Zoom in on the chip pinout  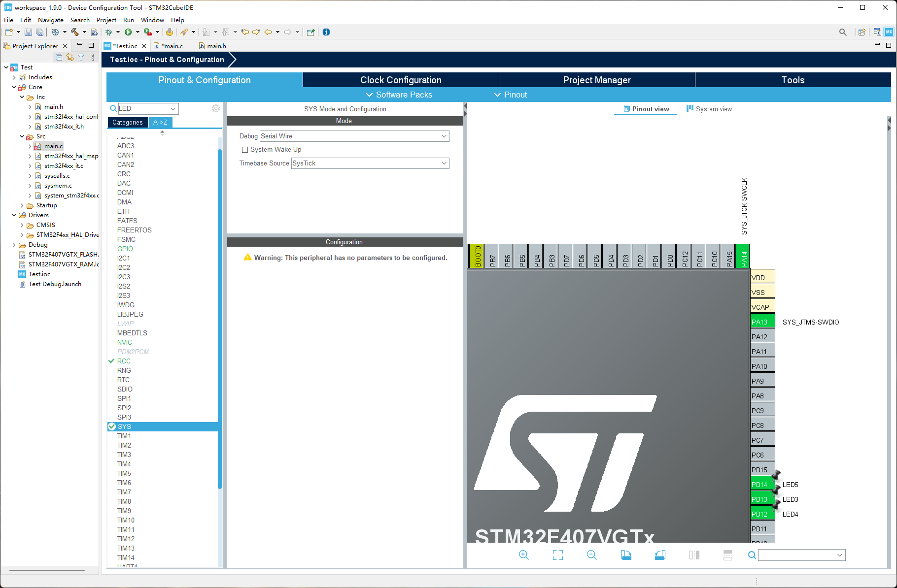(x=524, y=555)
